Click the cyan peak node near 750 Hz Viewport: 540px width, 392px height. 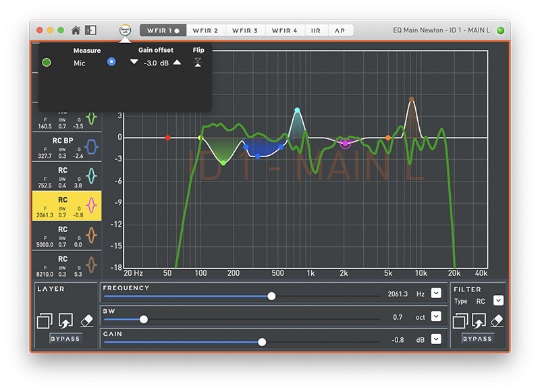(297, 110)
